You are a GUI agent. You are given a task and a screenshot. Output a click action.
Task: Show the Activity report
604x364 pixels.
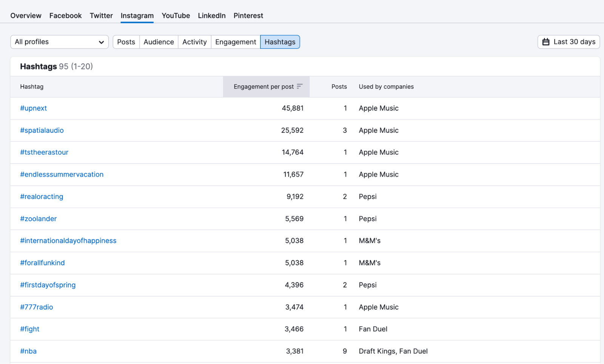pyautogui.click(x=194, y=42)
